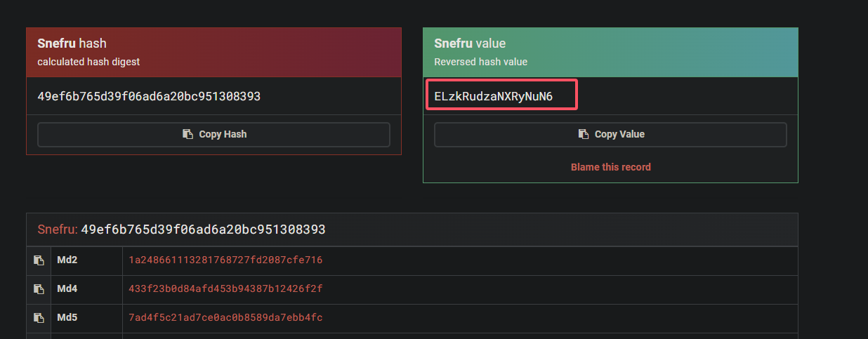The image size is (868, 339).
Task: Click the Snefru hash card title
Action: pyautogui.click(x=72, y=44)
